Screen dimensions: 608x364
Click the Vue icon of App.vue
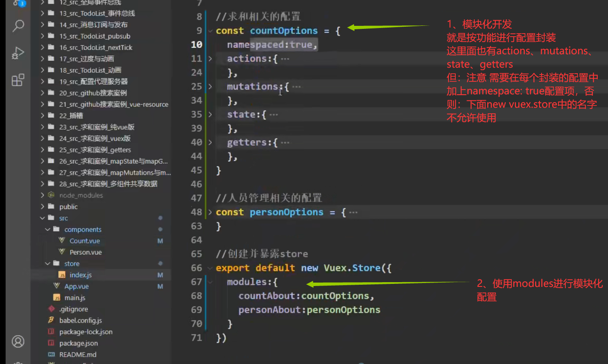coord(56,286)
